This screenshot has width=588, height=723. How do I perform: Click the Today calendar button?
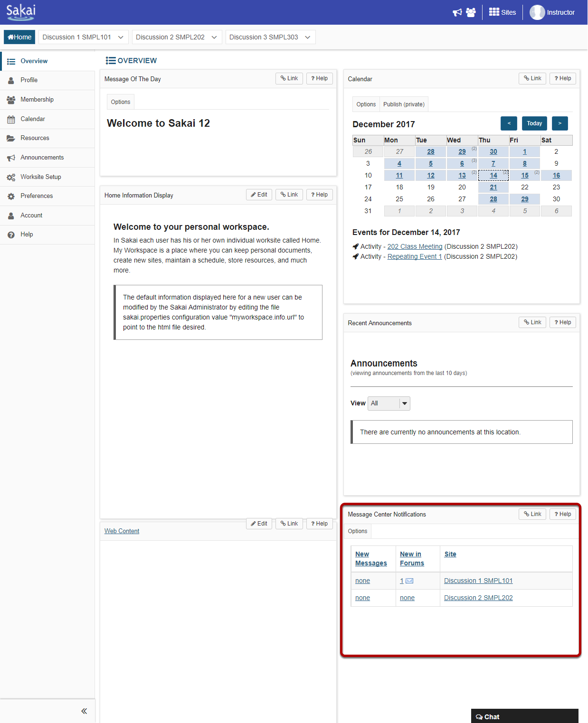point(534,123)
